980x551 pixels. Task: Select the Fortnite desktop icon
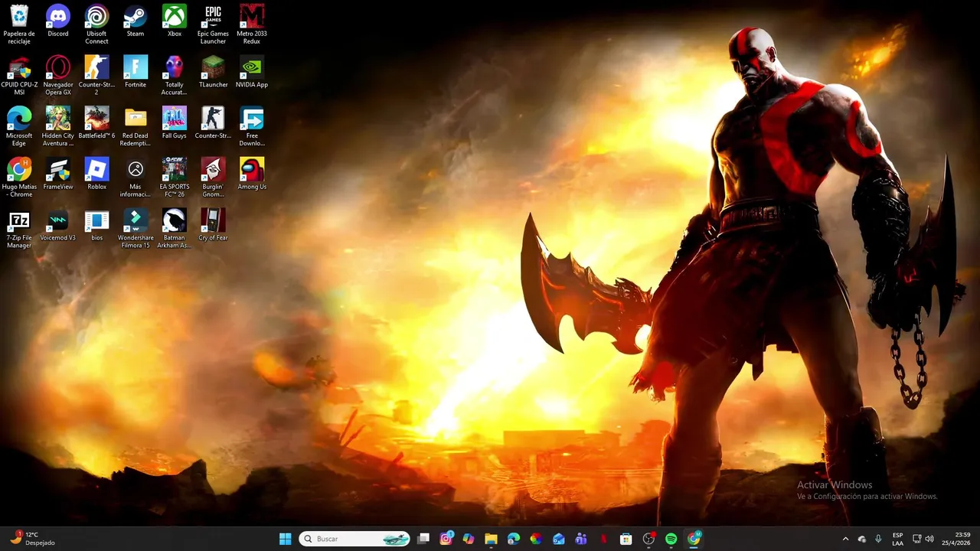(136, 72)
